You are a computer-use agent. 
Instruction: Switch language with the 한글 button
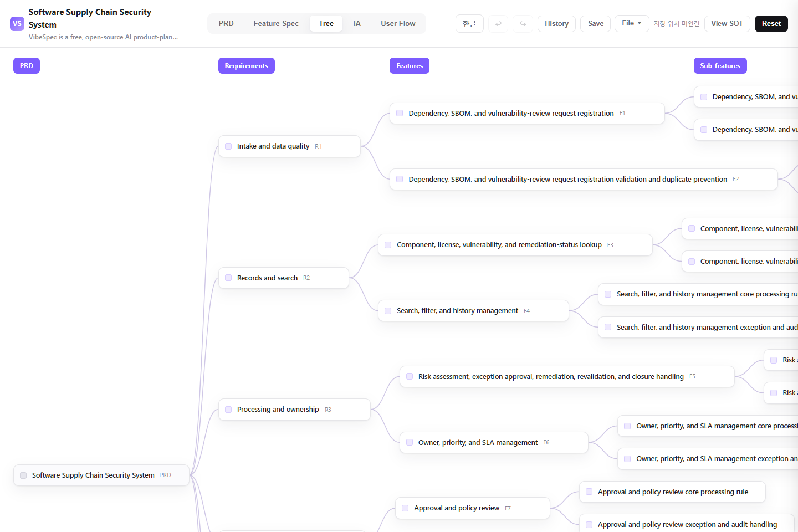[x=469, y=24]
